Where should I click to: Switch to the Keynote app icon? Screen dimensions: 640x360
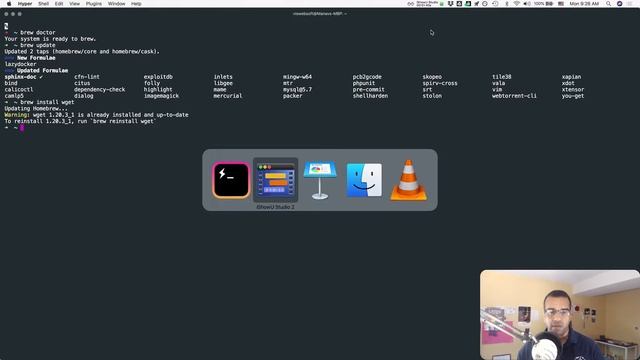point(320,180)
